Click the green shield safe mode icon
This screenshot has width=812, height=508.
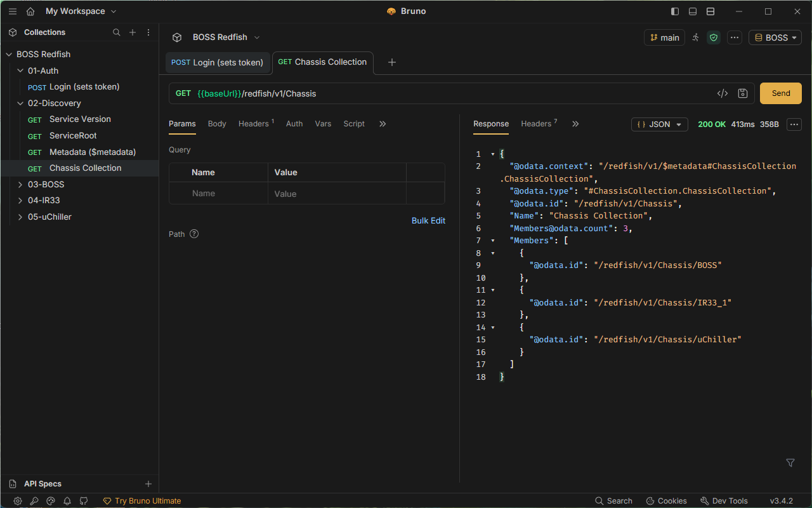(714, 37)
